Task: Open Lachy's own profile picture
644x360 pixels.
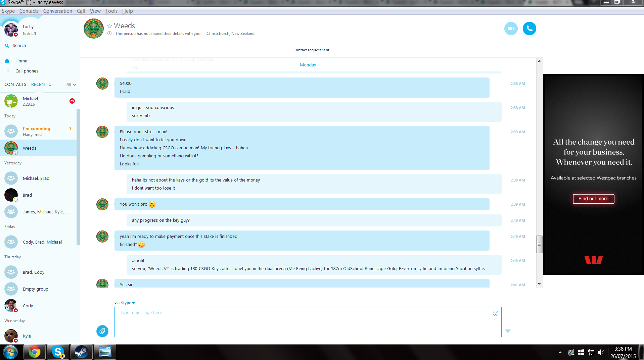Action: 11,30
